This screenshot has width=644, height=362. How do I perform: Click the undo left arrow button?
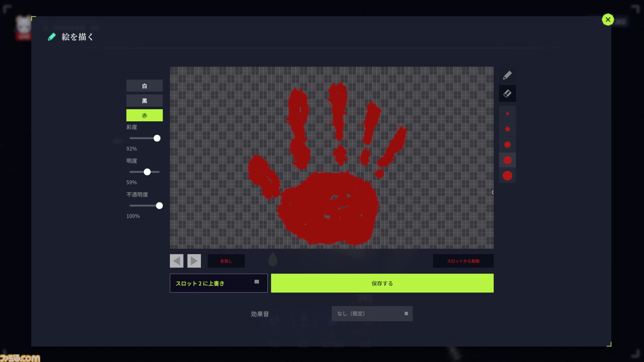pyautogui.click(x=176, y=261)
